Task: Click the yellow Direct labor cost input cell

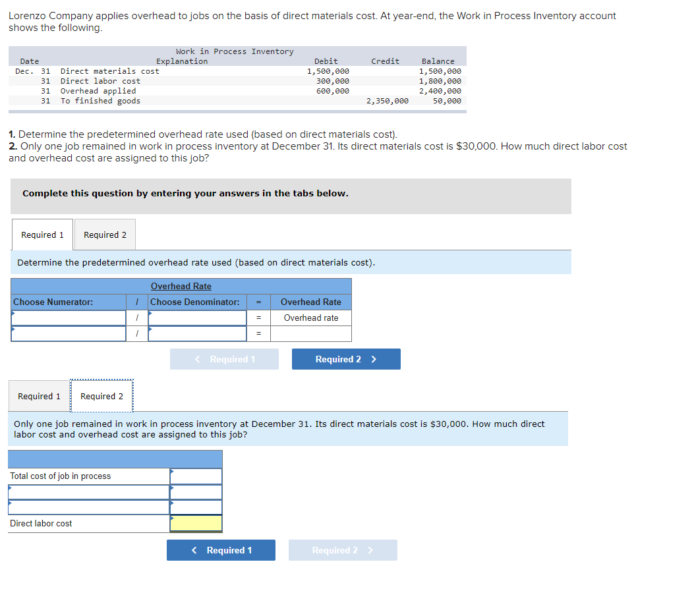Action: pyautogui.click(x=196, y=524)
